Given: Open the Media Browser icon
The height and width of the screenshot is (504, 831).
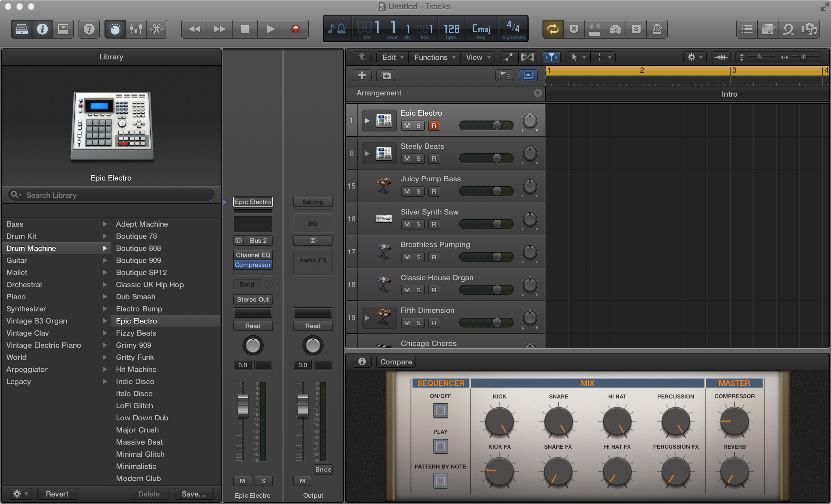Looking at the screenshot, I should point(809,29).
